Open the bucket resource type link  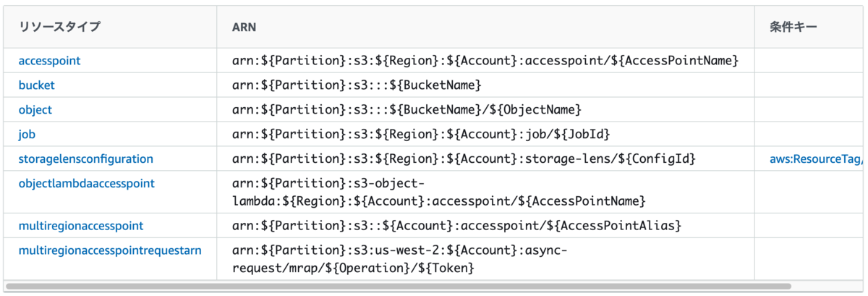36,85
